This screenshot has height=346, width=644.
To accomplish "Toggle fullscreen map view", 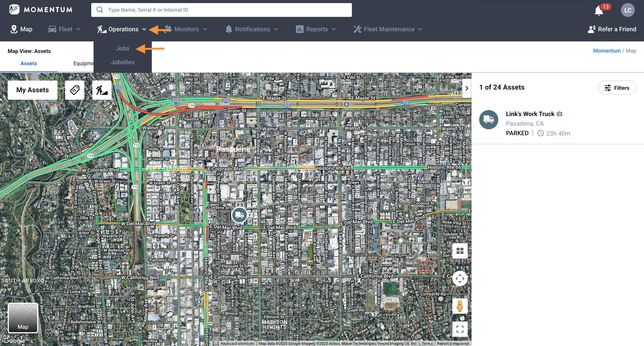I will (460, 329).
